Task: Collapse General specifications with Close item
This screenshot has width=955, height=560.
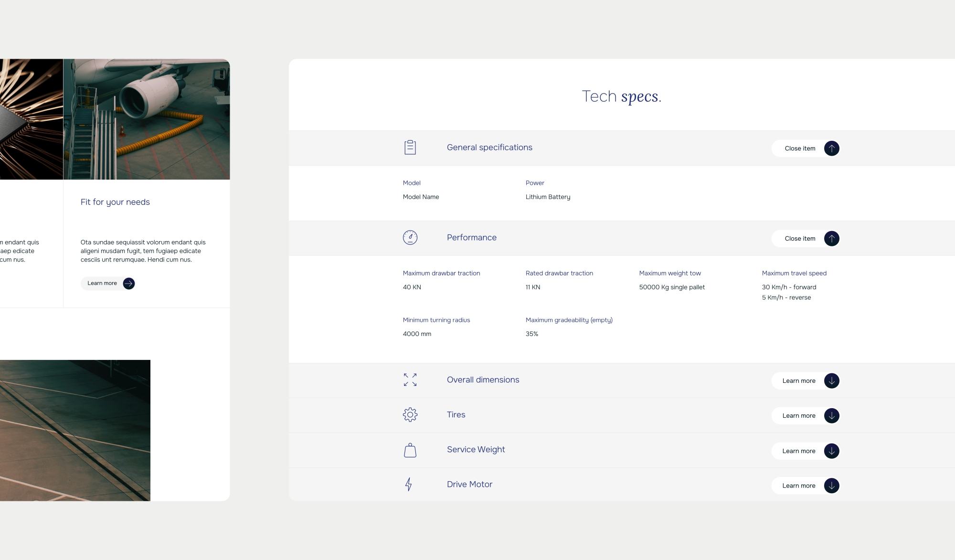Action: click(806, 148)
